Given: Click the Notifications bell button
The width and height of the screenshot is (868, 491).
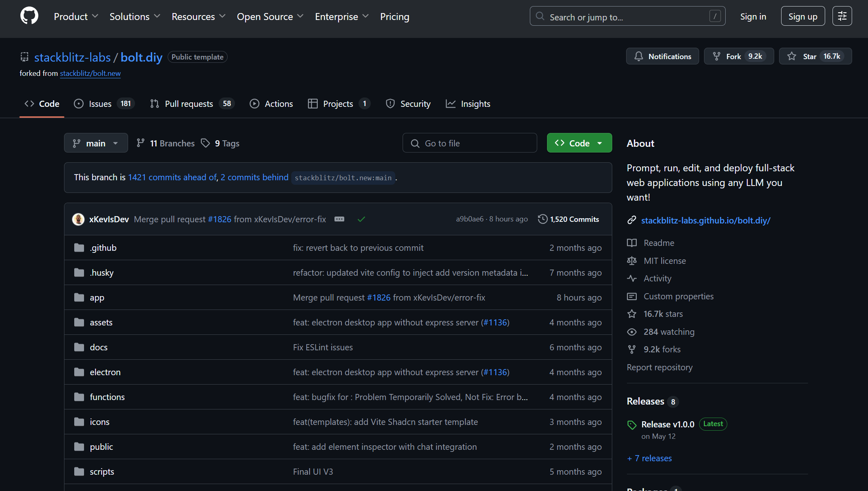Looking at the screenshot, I should point(662,56).
